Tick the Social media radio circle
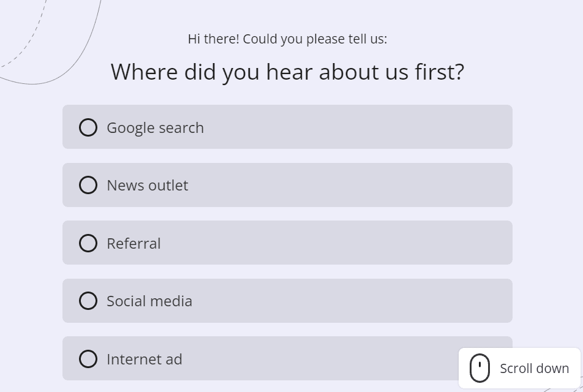This screenshot has width=583, height=392. [x=88, y=301]
